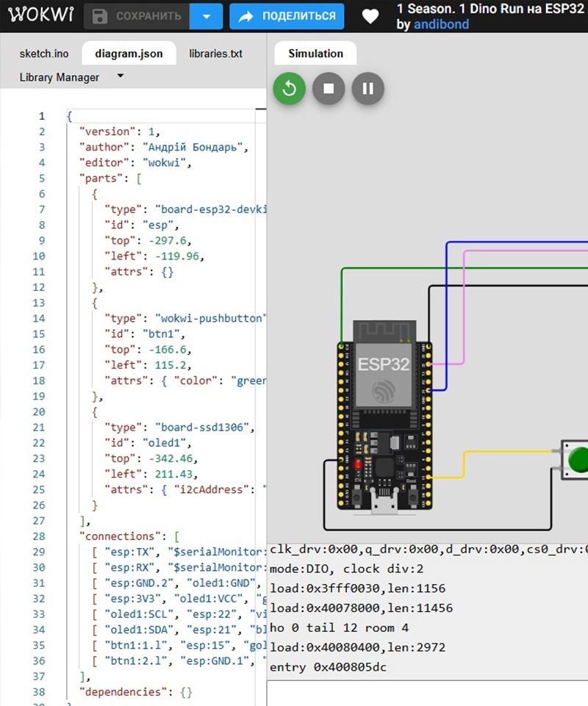Click the "oled1" id value
588x706 pixels.
pos(164,443)
